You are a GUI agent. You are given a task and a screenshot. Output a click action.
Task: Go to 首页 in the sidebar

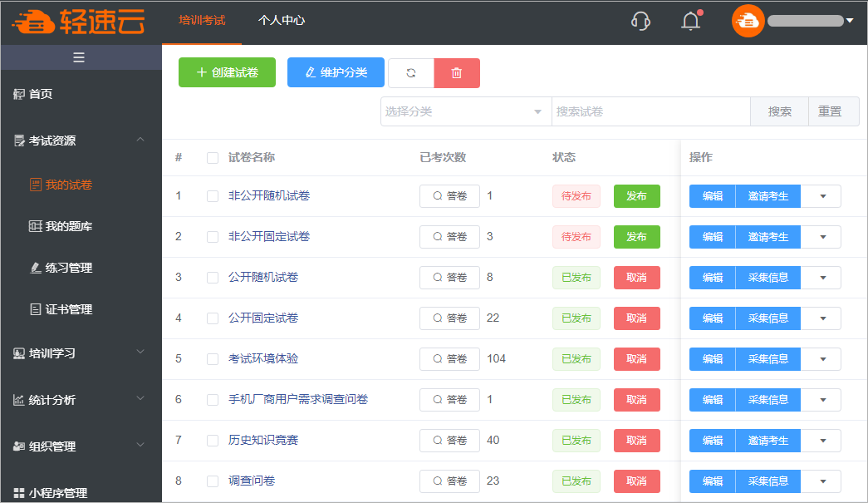coord(33,94)
